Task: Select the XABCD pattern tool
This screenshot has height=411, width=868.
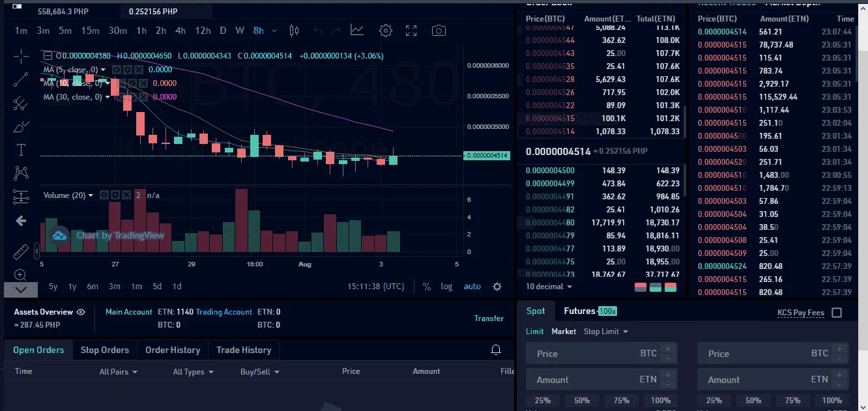Action: (21, 173)
